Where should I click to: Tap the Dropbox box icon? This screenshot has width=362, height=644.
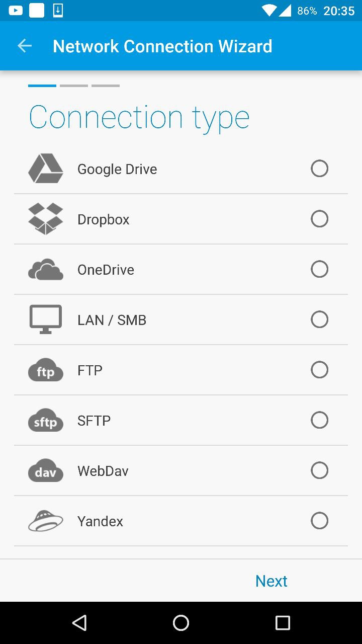tap(46, 219)
